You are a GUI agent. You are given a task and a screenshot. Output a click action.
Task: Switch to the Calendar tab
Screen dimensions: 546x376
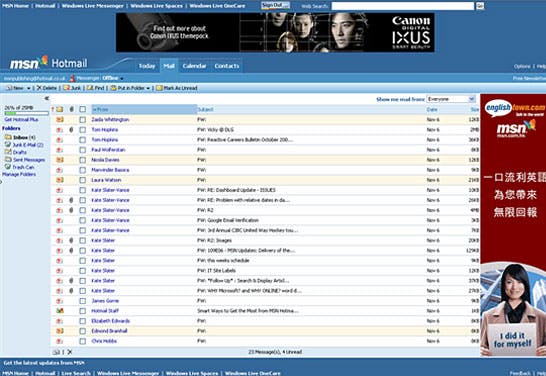[194, 66]
